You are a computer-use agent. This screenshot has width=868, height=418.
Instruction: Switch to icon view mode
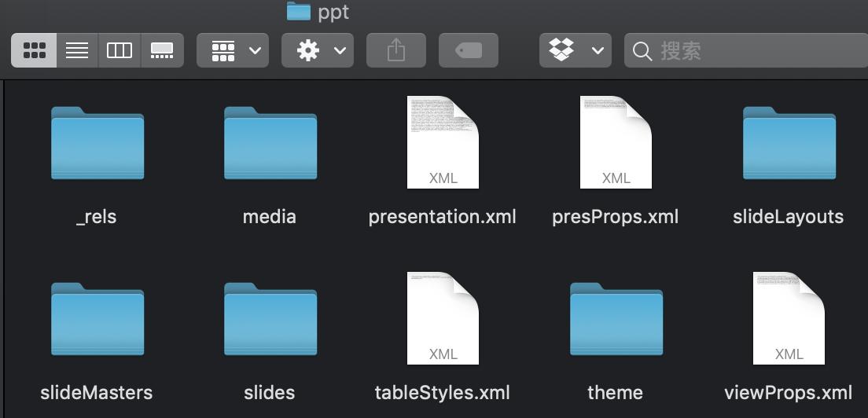34,50
